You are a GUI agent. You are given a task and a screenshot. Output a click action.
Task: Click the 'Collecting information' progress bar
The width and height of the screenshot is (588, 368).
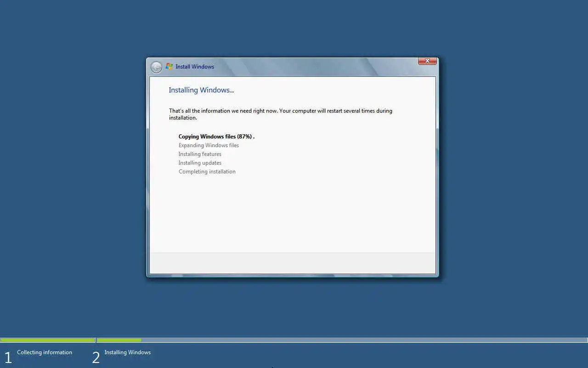48,340
